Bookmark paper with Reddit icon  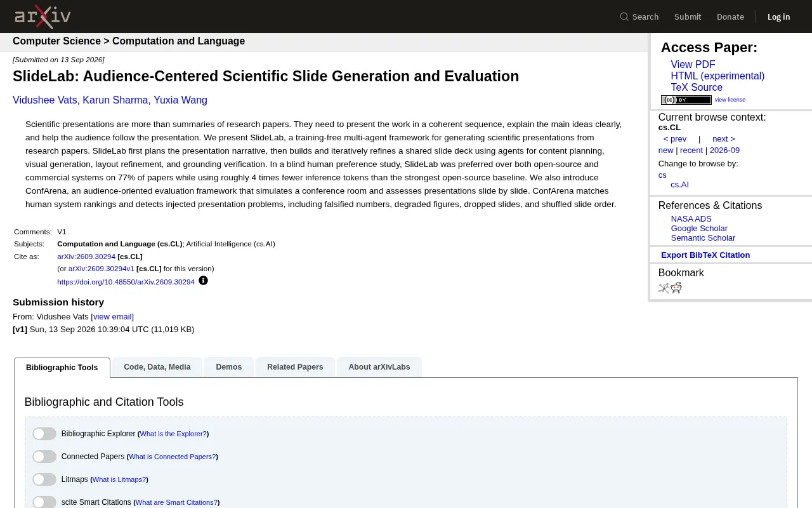(x=676, y=288)
